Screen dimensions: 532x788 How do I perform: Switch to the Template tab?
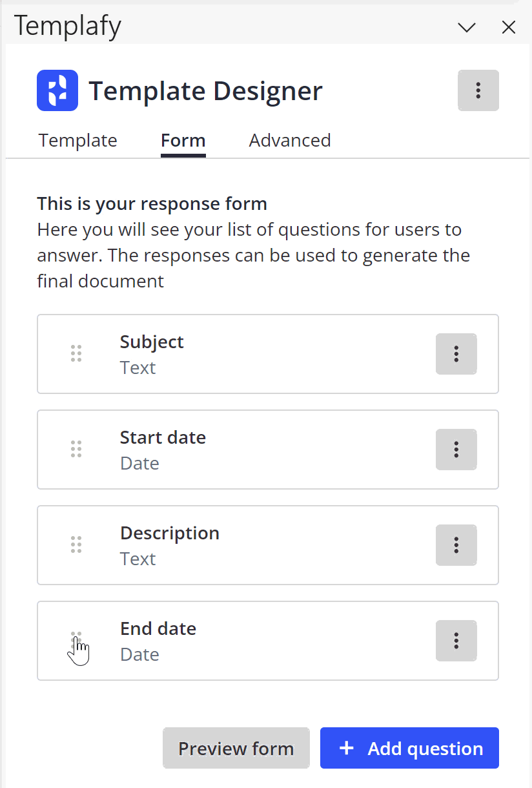pos(78,140)
